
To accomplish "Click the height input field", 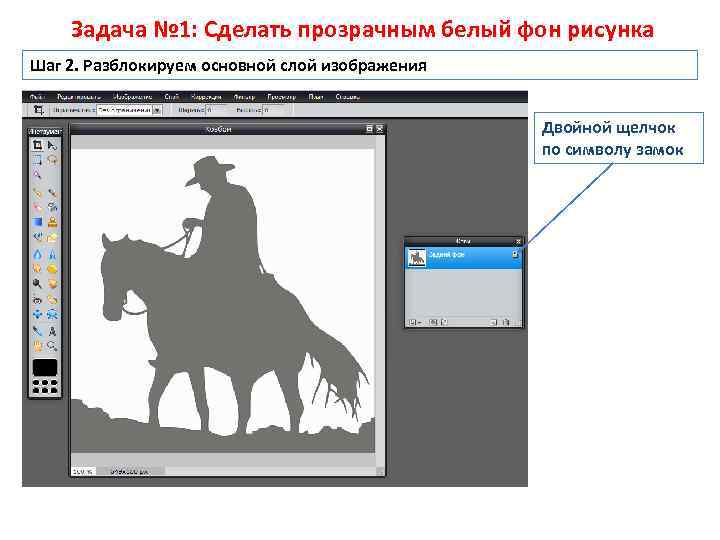I will click(275, 110).
